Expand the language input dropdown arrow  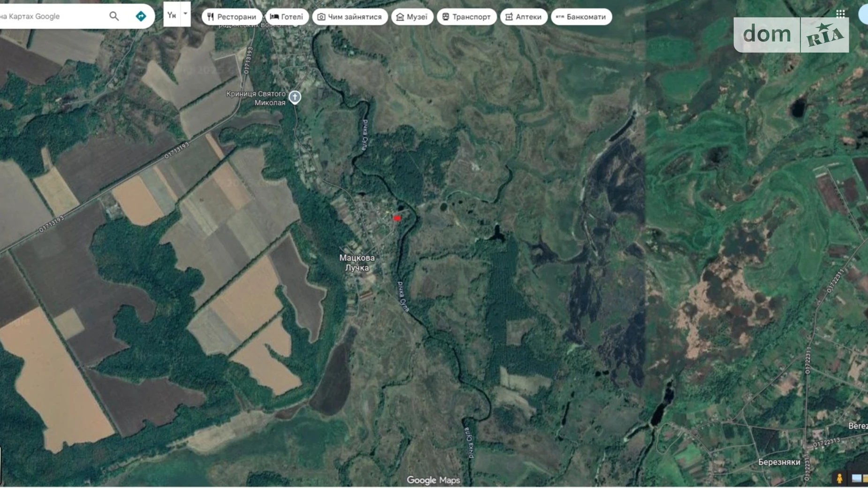(185, 14)
